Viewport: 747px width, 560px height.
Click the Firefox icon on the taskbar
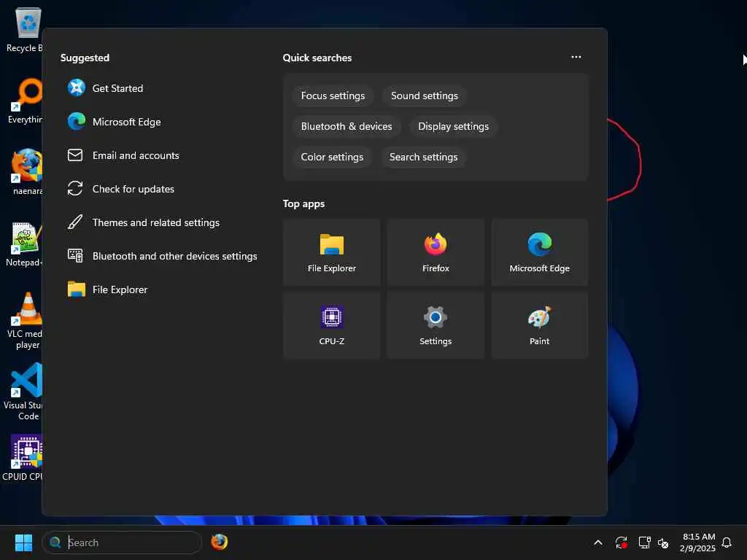tap(219, 542)
